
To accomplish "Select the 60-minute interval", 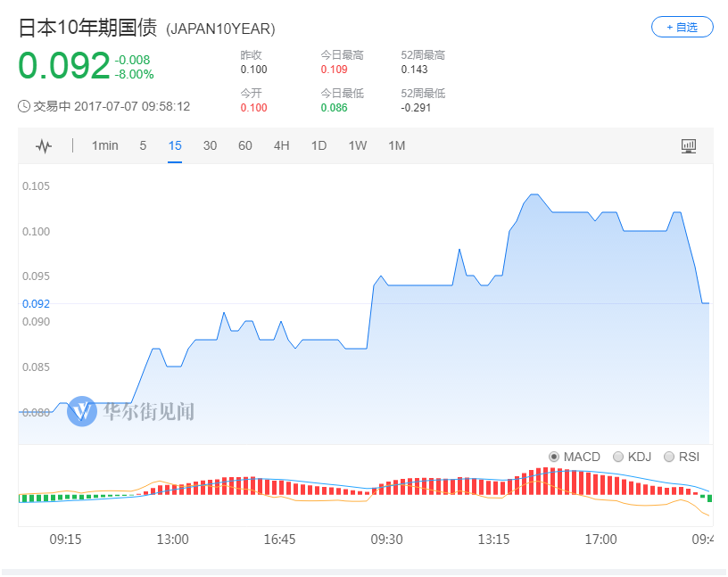I will click(x=244, y=144).
